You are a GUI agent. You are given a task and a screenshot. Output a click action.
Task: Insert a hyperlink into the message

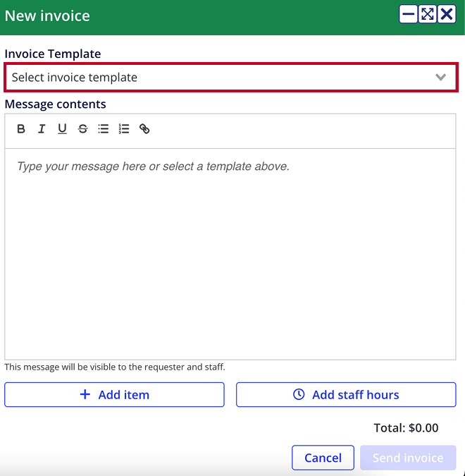144,129
